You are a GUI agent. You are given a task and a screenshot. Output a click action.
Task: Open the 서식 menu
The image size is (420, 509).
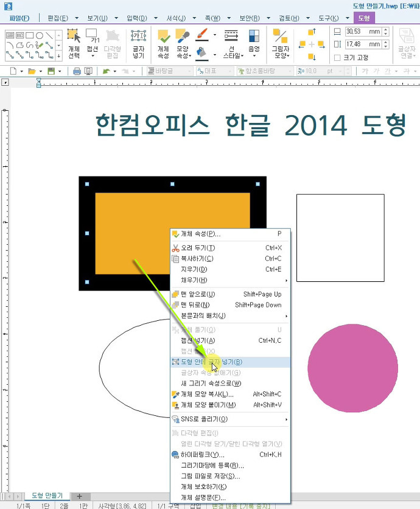coord(176,18)
